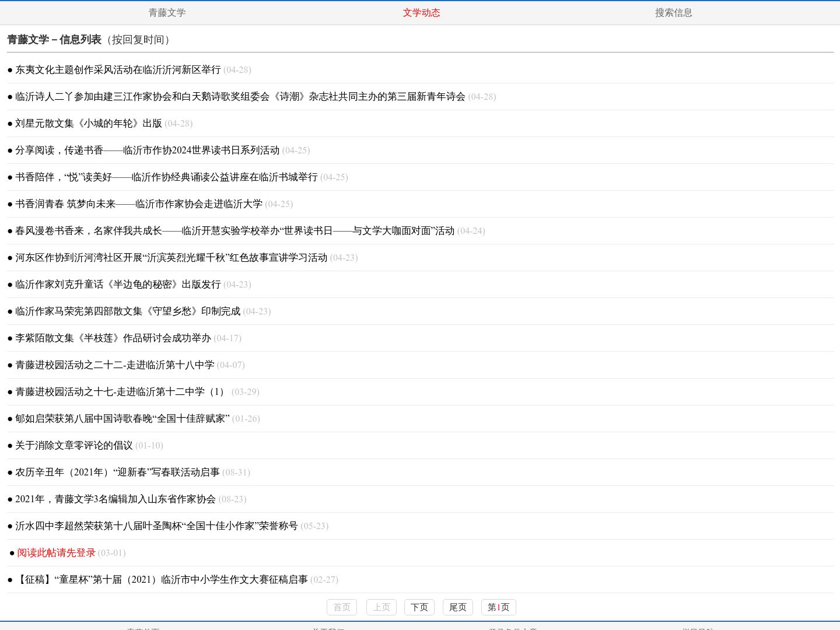Open 郇如启荣获“全国十佳辞赋家” article
Image resolution: width=840 pixels, height=630 pixels.
tap(123, 418)
